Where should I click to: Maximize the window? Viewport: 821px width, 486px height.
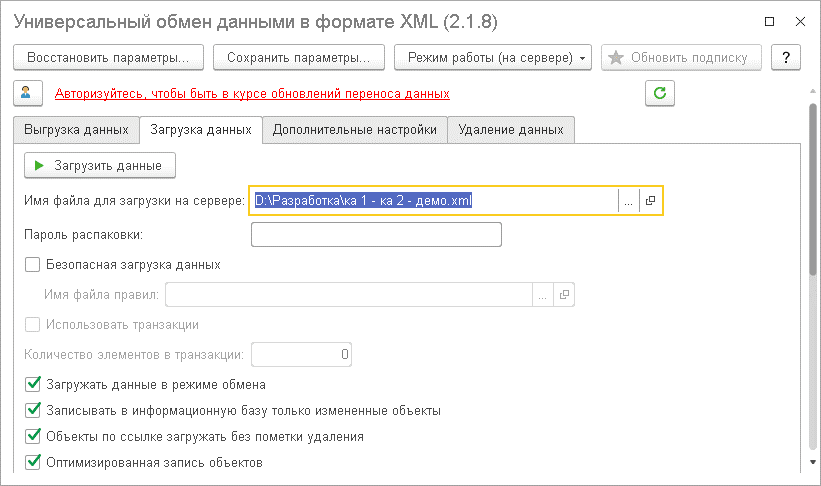pos(769,21)
